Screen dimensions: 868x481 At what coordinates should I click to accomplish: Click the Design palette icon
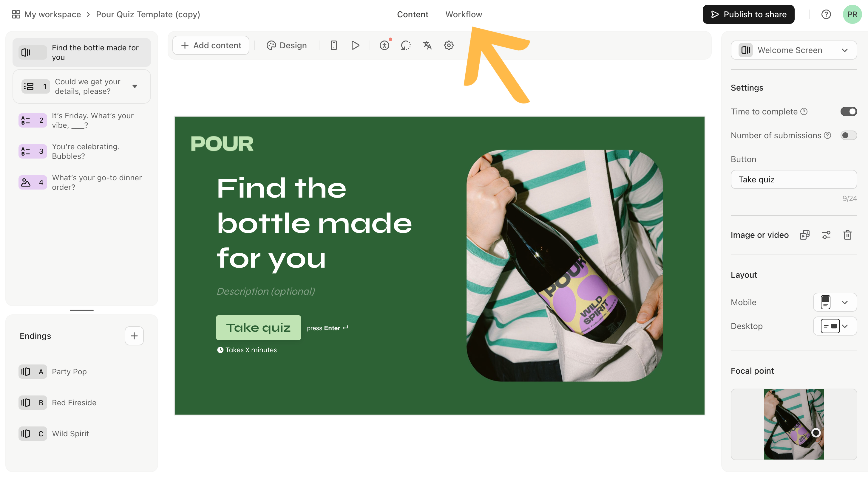271,45
